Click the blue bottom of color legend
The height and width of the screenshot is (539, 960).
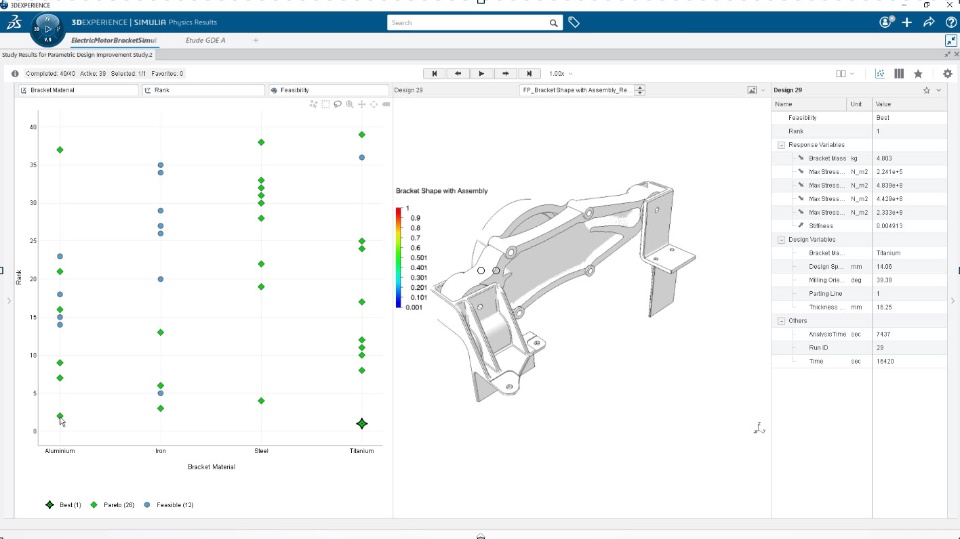pos(399,304)
